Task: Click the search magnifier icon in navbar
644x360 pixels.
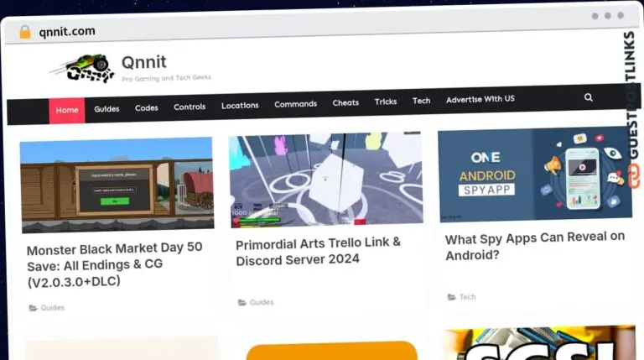Action: pos(588,97)
